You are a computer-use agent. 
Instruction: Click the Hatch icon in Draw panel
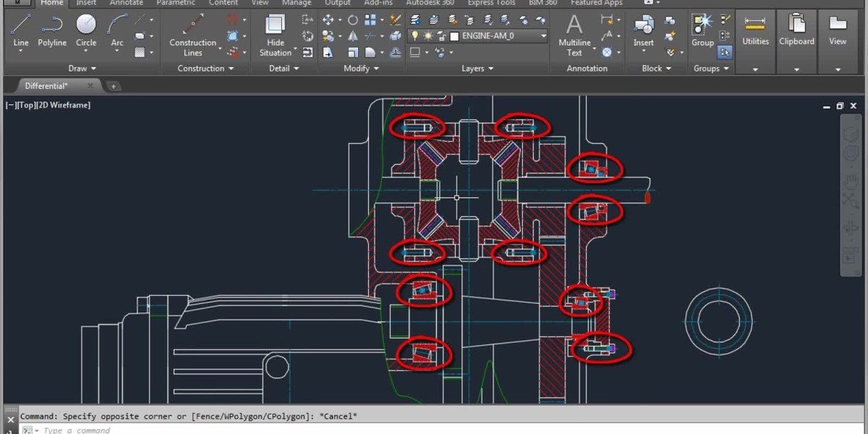click(140, 52)
